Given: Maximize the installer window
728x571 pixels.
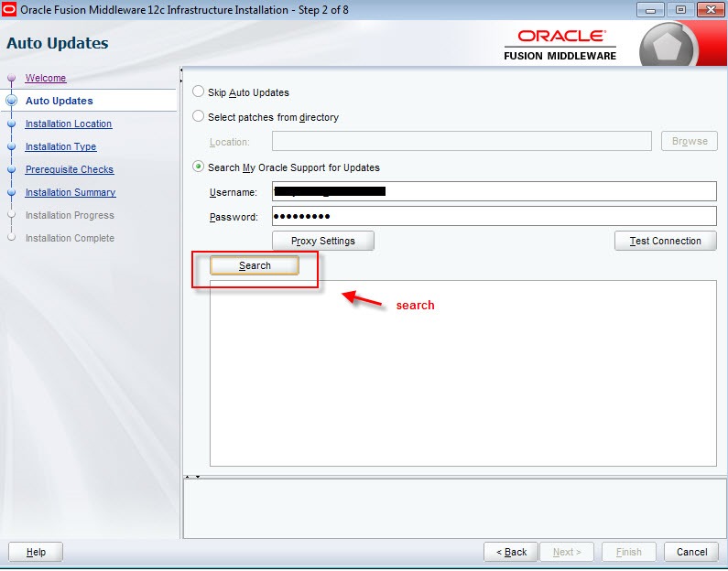Looking at the screenshot, I should tap(680, 10).
